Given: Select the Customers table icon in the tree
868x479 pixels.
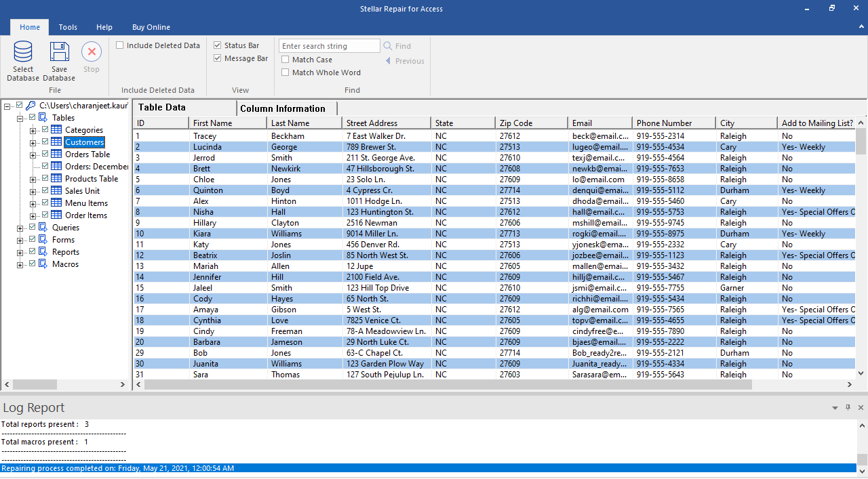Looking at the screenshot, I should pyautogui.click(x=56, y=142).
